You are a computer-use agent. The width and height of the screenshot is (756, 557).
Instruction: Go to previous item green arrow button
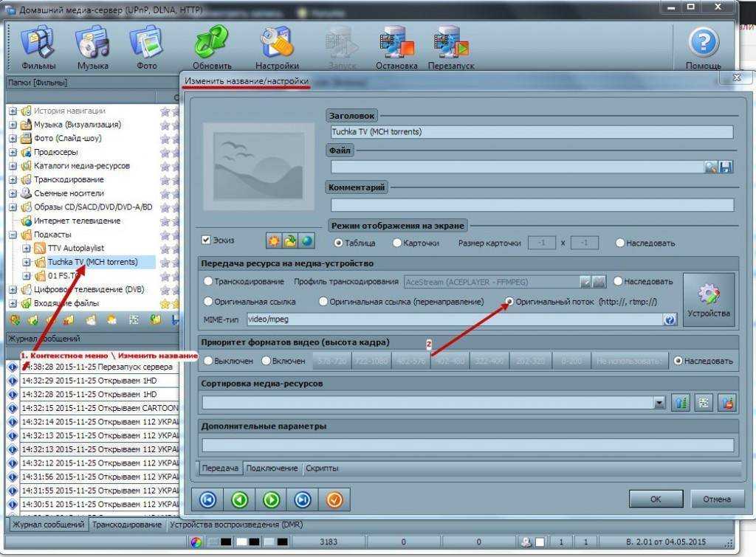coord(240,499)
